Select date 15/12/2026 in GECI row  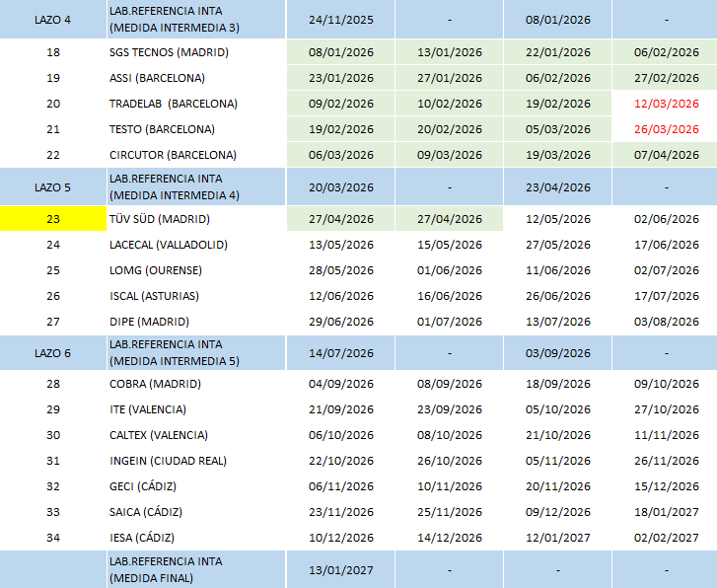coord(667,486)
